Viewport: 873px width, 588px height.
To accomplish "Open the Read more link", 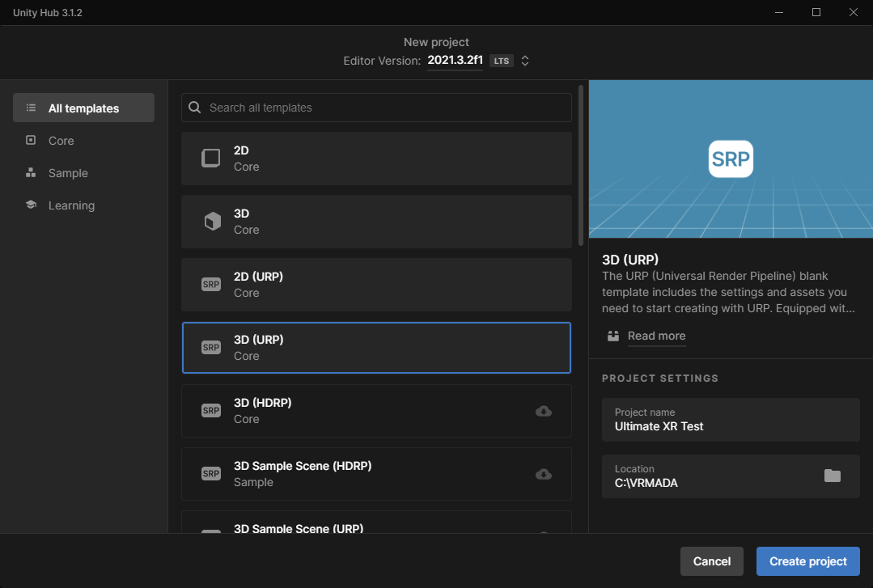I will [x=656, y=336].
